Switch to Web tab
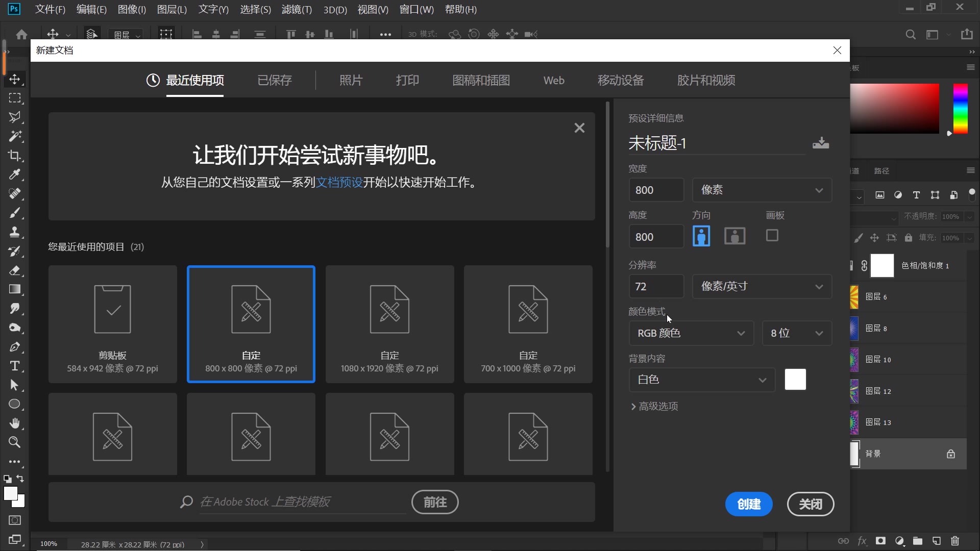Viewport: 980px width, 551px height. [553, 80]
